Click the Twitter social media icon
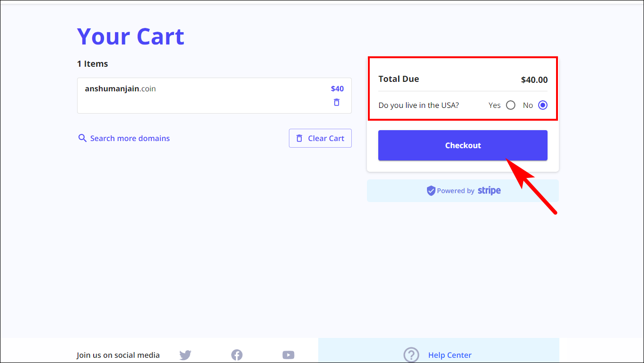This screenshot has width=644, height=363. (185, 355)
